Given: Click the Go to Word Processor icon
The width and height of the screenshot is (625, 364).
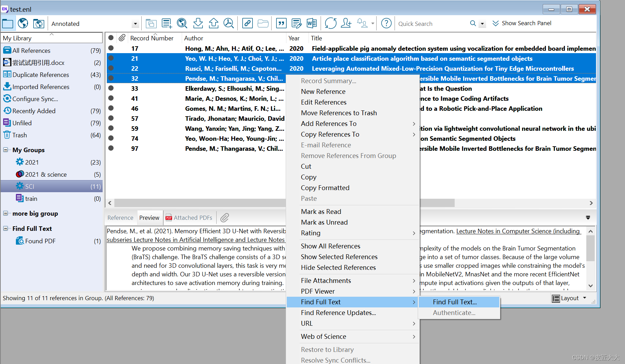Looking at the screenshot, I should (x=312, y=23).
